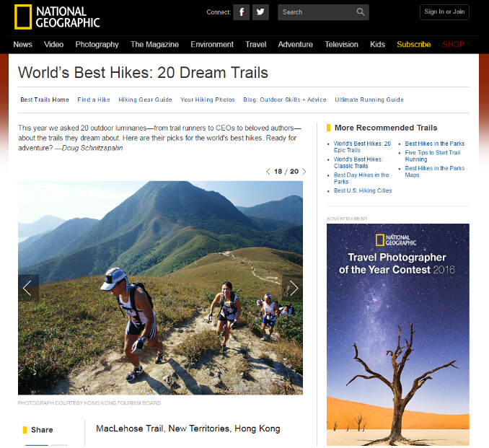
Task: Open the Hiking Gear Guide tab
Action: 145,100
